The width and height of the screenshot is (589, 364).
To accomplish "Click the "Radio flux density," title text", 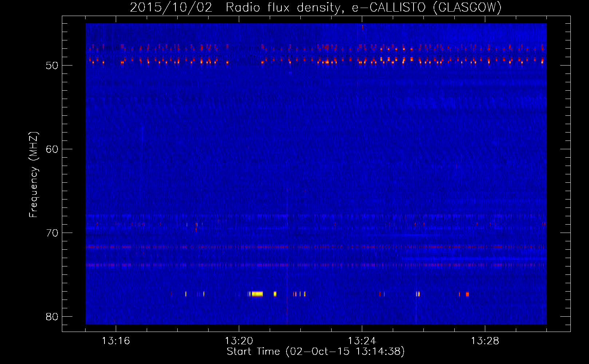I will 285,7.
